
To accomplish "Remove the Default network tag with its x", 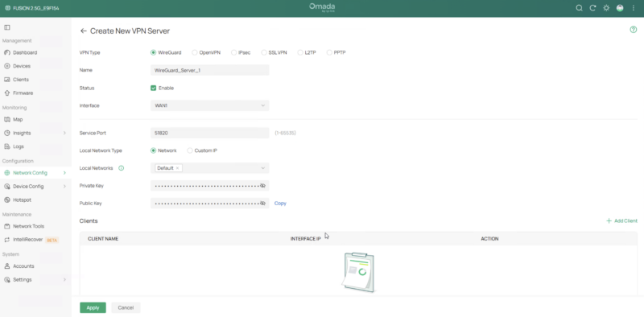I will (177, 168).
